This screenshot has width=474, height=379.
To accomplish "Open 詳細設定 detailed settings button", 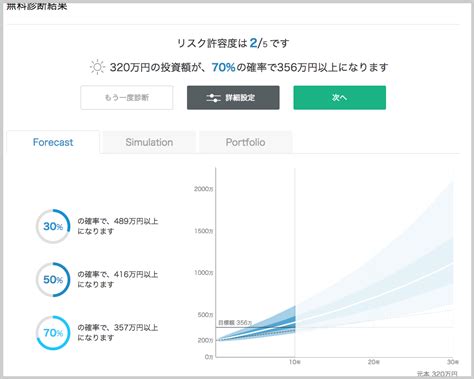I will [x=233, y=98].
